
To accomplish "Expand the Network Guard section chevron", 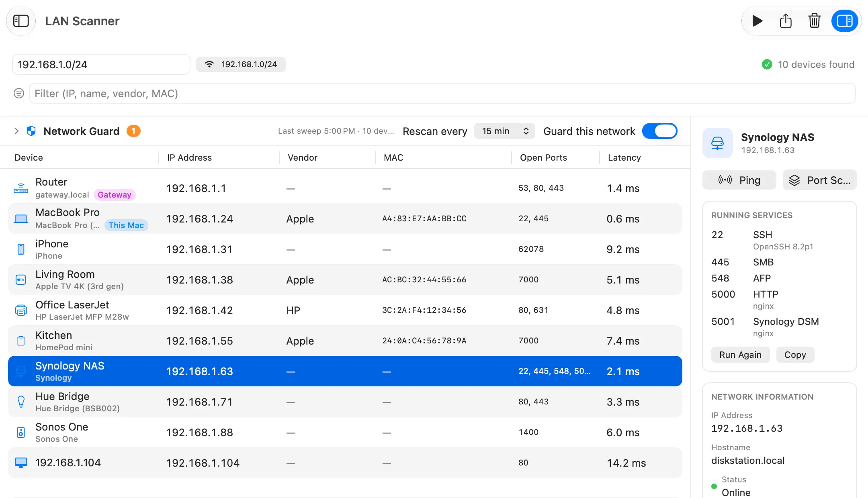I will (x=16, y=131).
